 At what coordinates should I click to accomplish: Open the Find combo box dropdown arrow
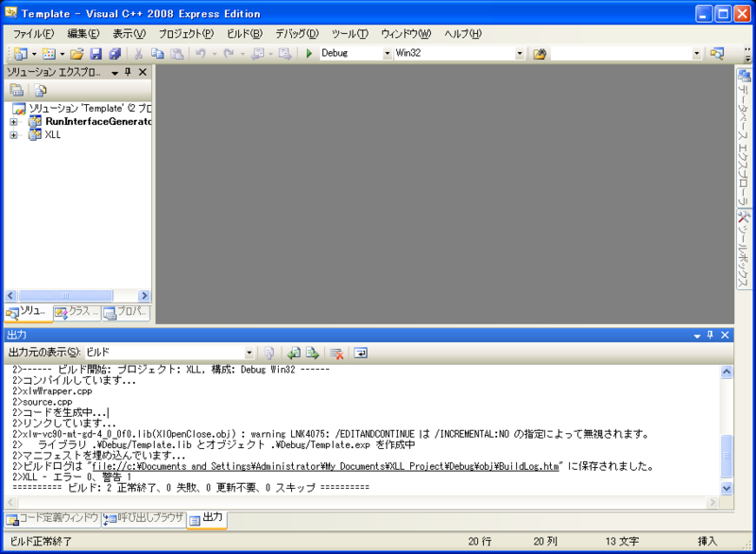pos(696,54)
